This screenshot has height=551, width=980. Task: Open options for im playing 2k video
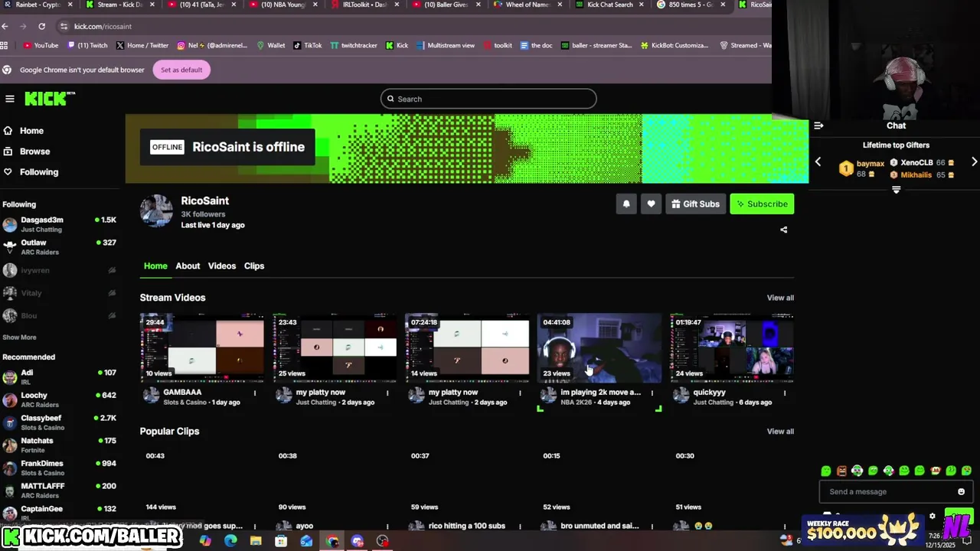pos(652,393)
